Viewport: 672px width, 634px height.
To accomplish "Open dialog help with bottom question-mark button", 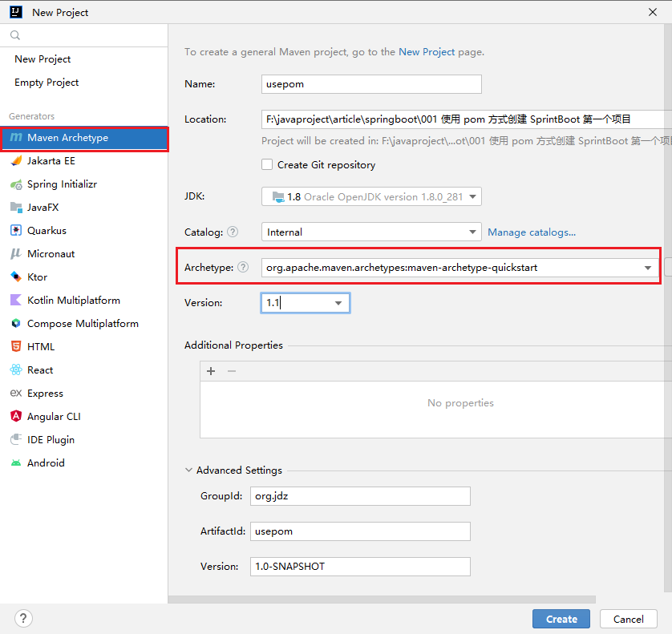I will 23,618.
